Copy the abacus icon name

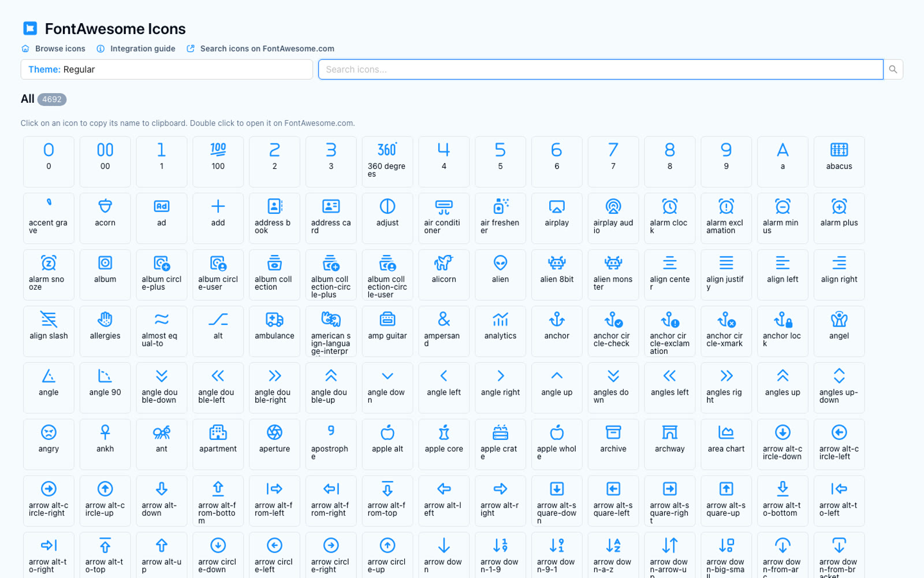point(839,162)
